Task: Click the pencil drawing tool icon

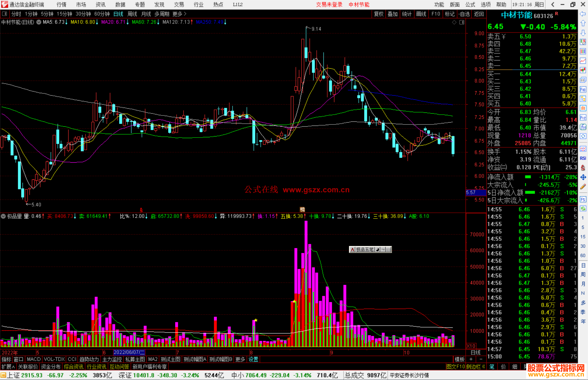Action: coord(583,187)
